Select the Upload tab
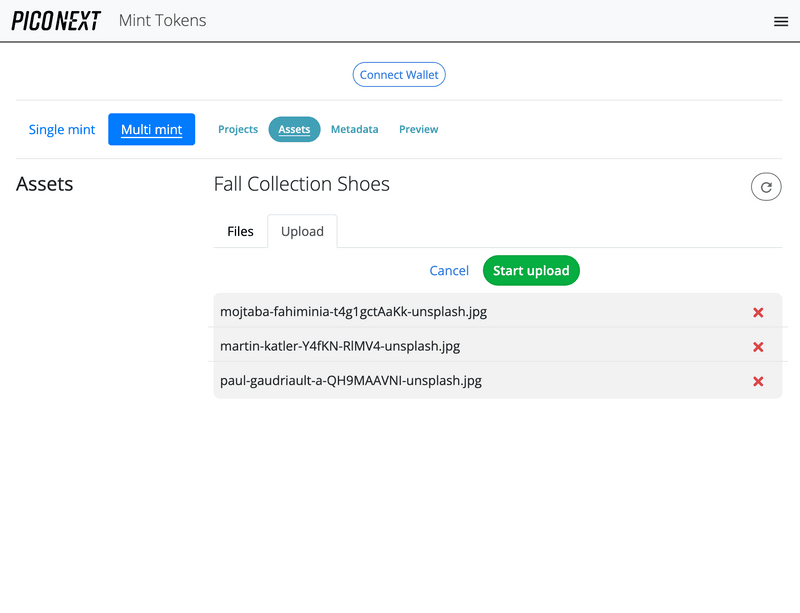 tap(302, 231)
